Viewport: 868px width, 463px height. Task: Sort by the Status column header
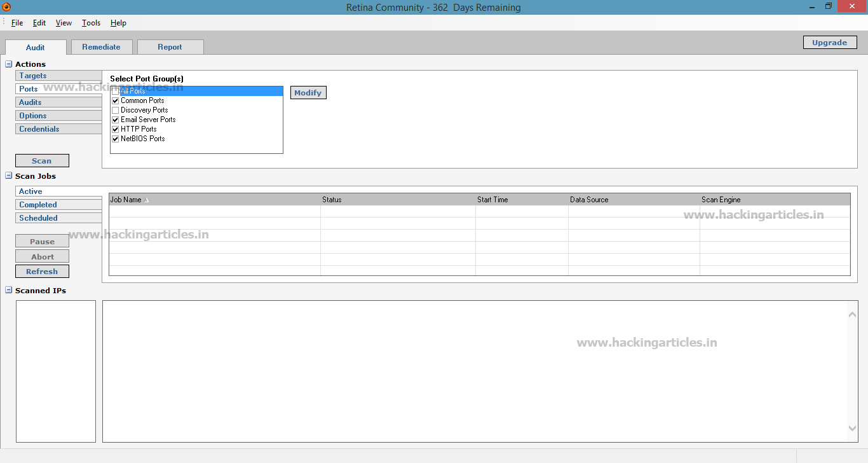(398, 200)
